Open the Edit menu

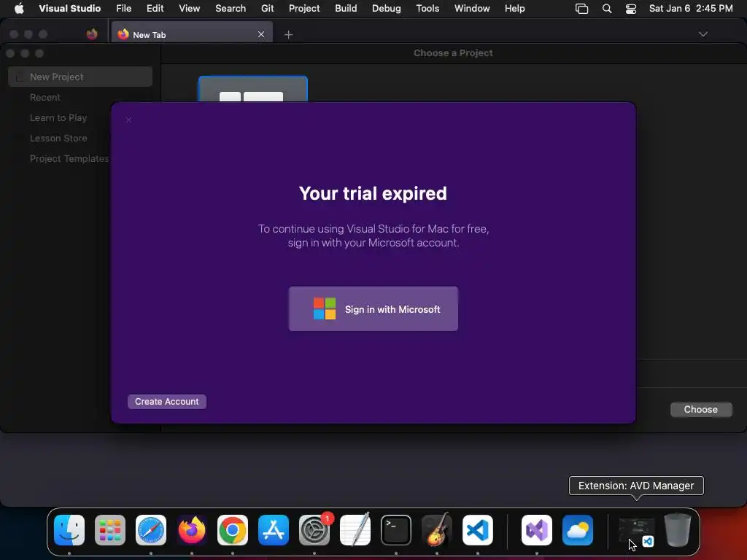[x=155, y=9]
